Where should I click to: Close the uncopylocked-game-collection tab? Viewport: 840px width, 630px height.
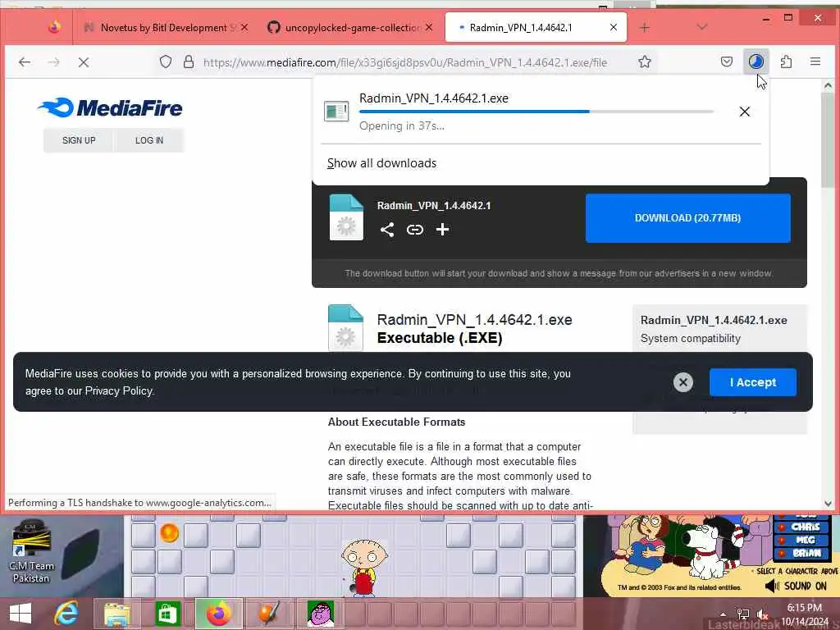[x=429, y=27]
